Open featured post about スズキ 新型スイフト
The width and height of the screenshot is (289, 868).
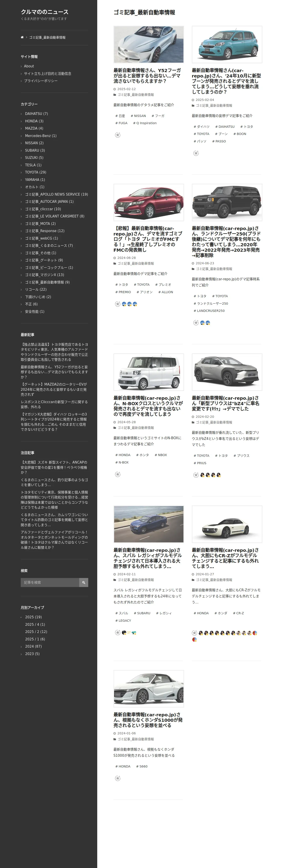click(x=54, y=467)
